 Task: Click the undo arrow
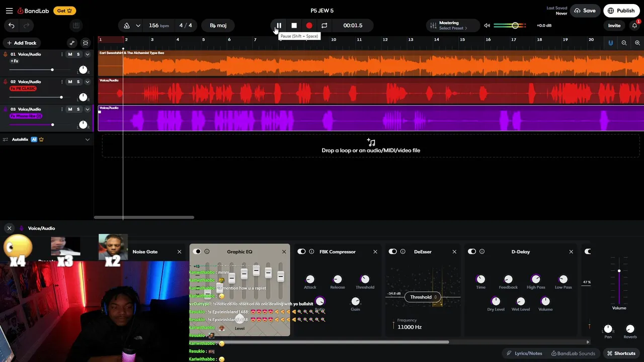pyautogui.click(x=11, y=26)
